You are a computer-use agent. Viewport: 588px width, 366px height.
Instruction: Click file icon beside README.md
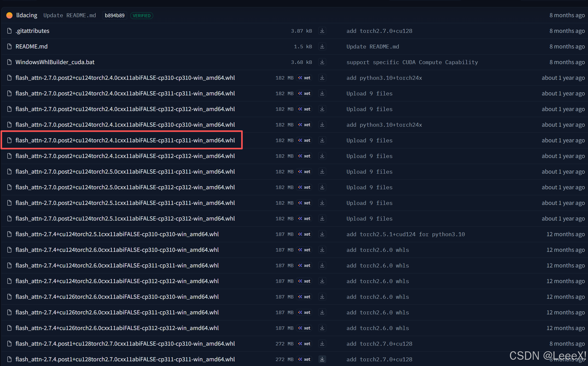(x=9, y=46)
